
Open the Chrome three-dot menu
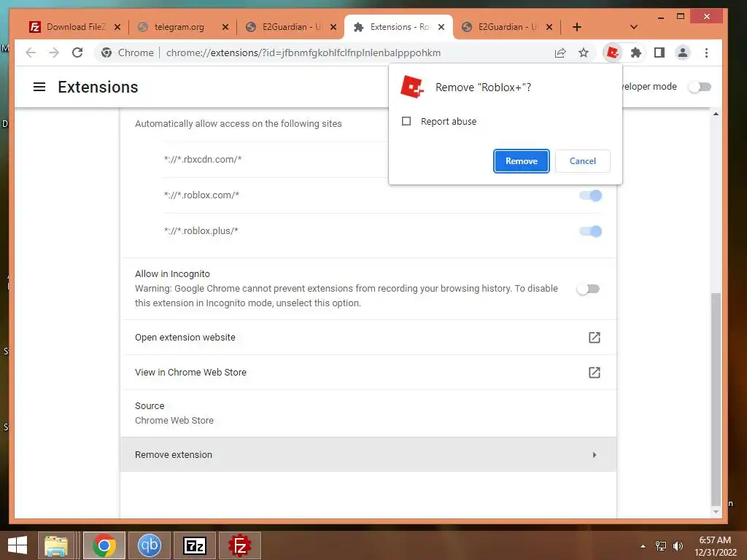[706, 52]
